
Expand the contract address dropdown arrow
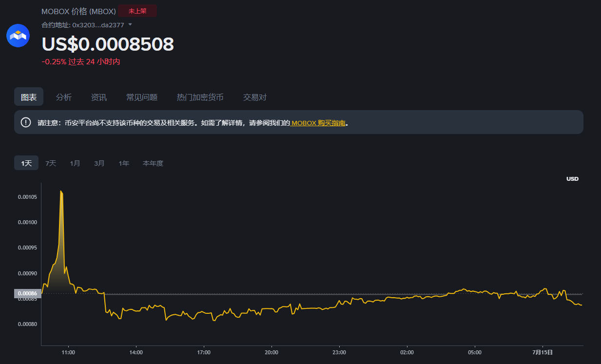130,24
